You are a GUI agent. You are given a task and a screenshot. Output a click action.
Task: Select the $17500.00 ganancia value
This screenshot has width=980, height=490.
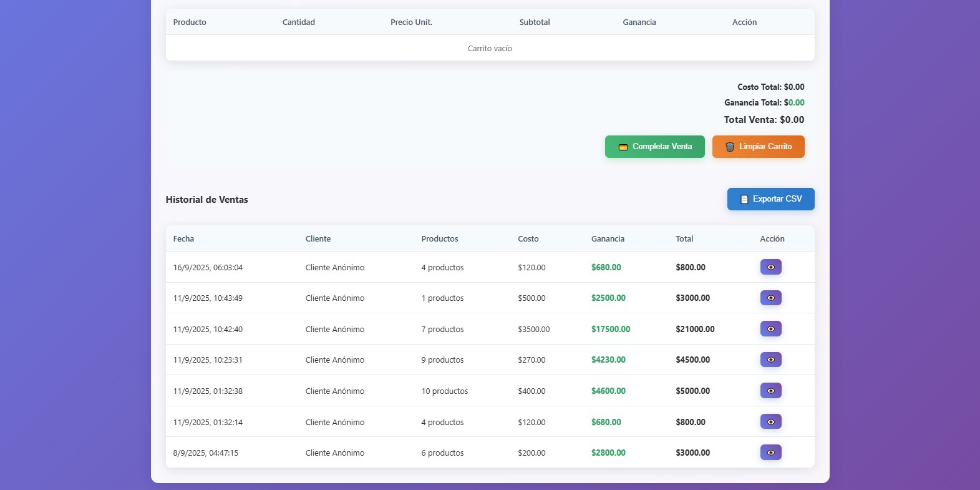point(611,329)
